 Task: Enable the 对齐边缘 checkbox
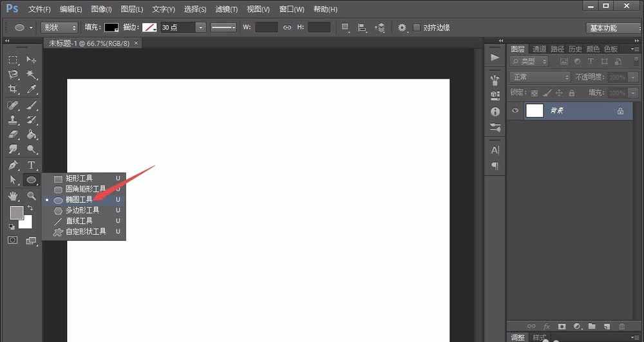[417, 28]
